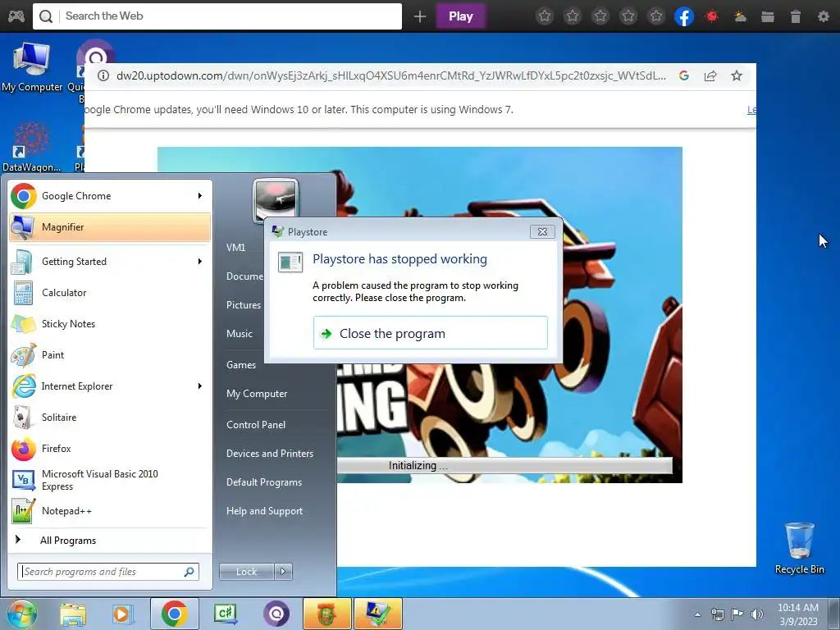
Task: Open DataWagon desktop shortcut
Action: coord(32,146)
